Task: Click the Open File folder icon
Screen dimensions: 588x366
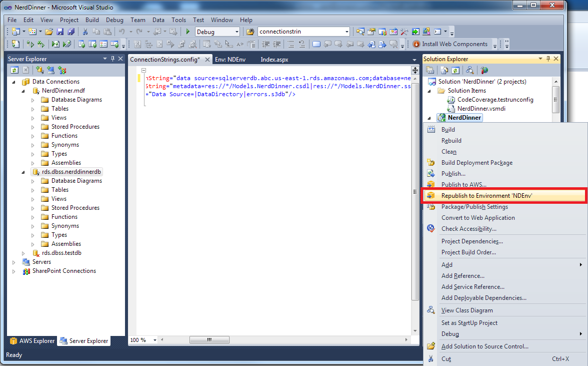Action: (49, 32)
